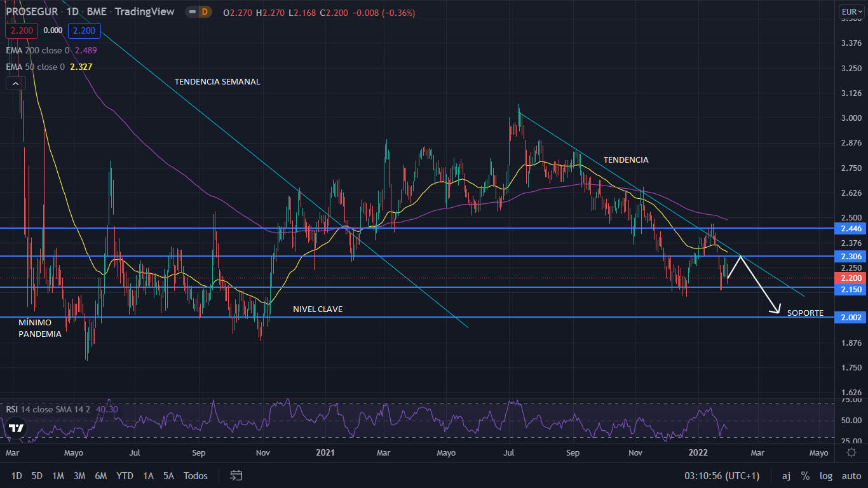868x488 pixels.
Task: Open the EUR currency dropdown
Action: (x=851, y=11)
